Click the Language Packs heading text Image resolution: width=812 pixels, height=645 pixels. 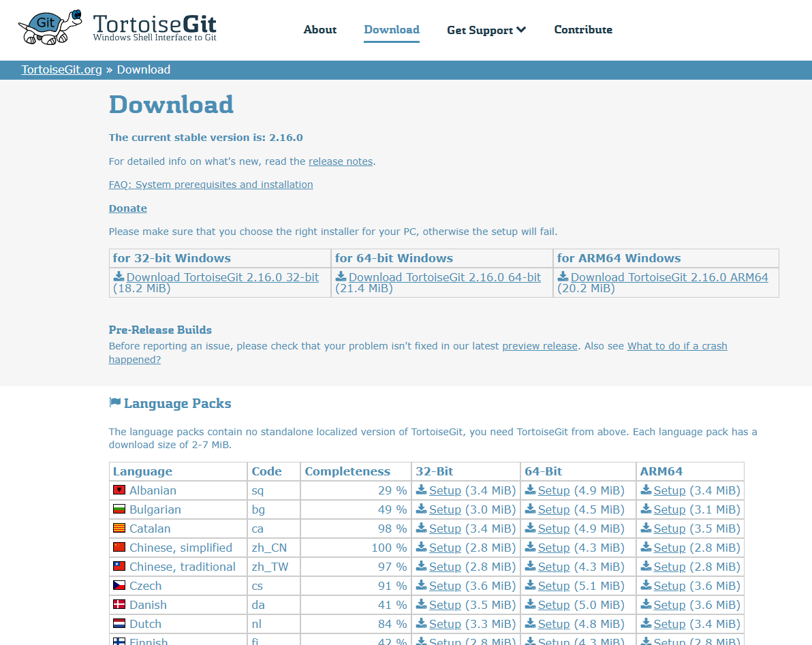click(x=178, y=403)
